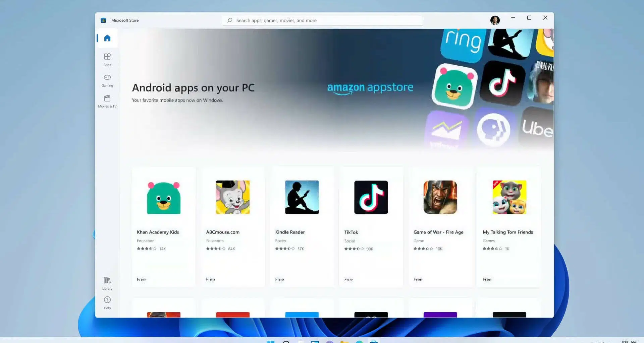Click the Education category under Khan Academy Kids
This screenshot has width=644, height=343.
click(x=146, y=241)
